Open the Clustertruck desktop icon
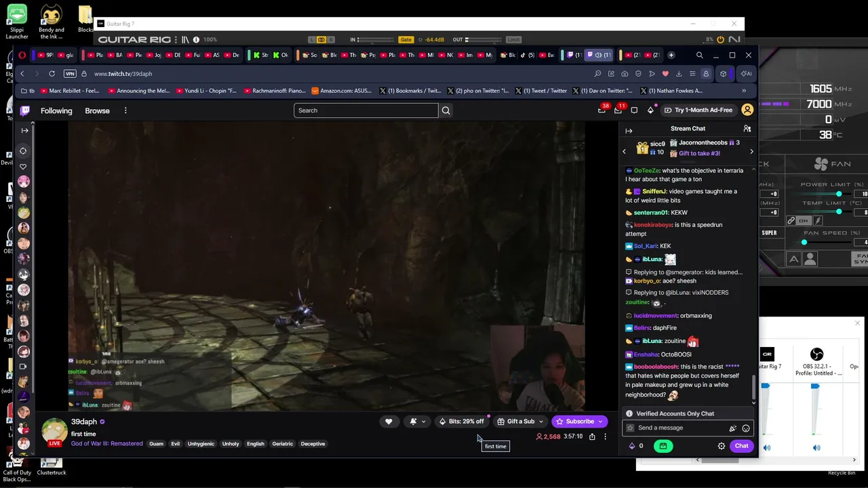The height and width of the screenshot is (488, 868). tap(52, 466)
